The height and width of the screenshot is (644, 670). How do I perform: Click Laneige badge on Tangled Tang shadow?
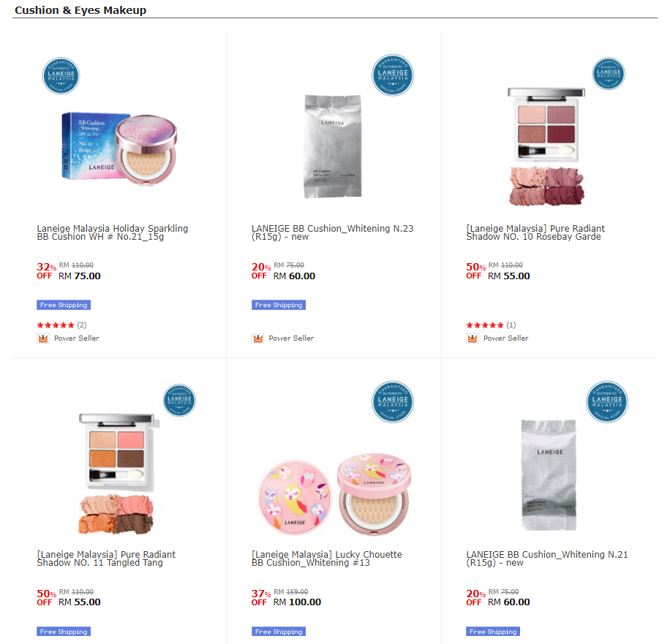pyautogui.click(x=179, y=400)
